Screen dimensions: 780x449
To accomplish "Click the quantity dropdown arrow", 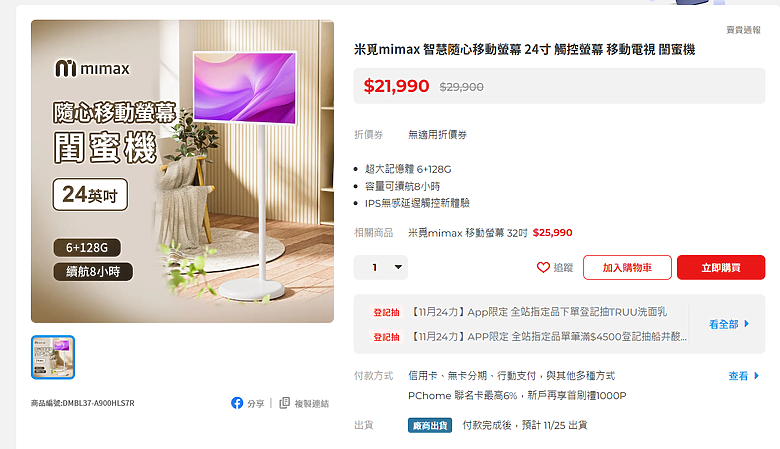I will pyautogui.click(x=398, y=267).
